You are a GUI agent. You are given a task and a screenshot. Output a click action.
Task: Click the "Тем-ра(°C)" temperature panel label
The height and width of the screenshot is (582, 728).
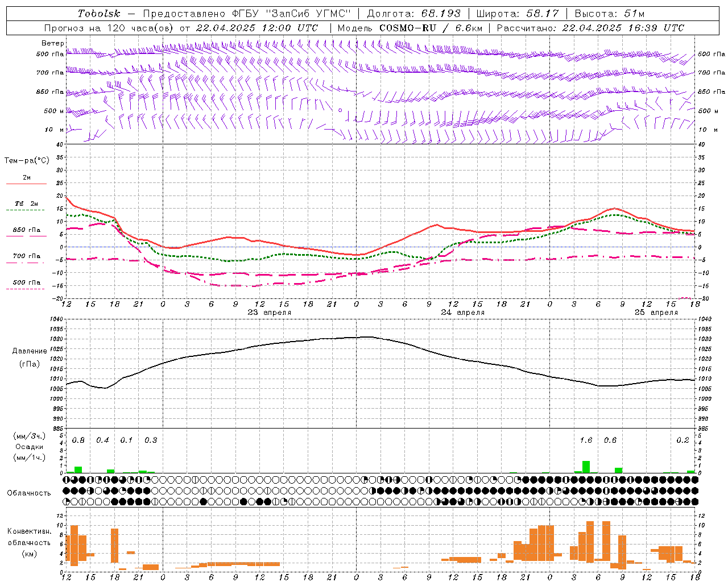point(27,161)
